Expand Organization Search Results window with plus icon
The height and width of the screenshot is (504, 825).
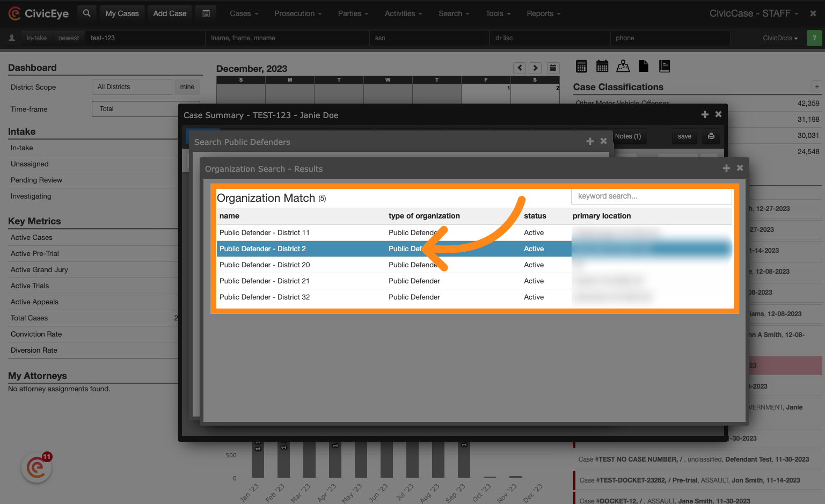tap(726, 168)
